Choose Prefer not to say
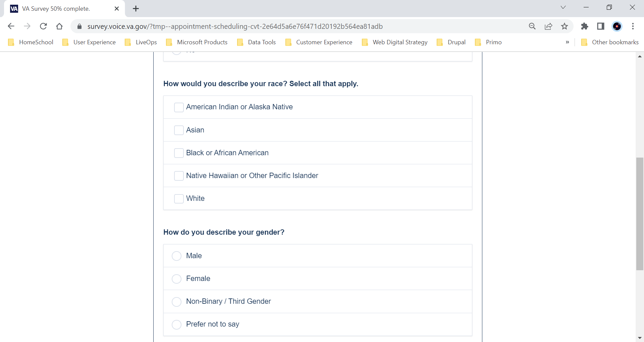 [x=176, y=324]
